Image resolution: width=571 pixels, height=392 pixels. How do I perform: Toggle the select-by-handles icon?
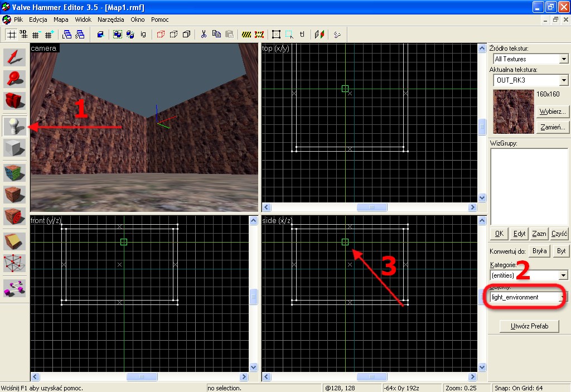tap(277, 35)
